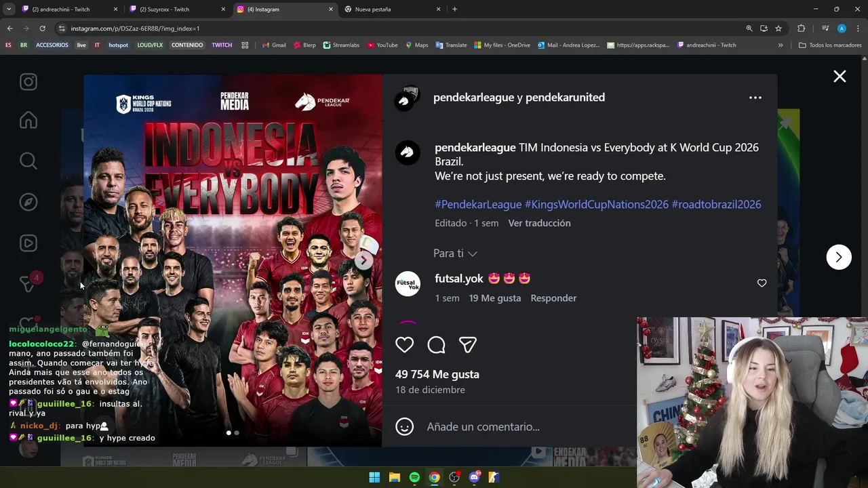The width and height of the screenshot is (868, 488).
Task: Open Todos los marcadores folder
Action: click(830, 45)
